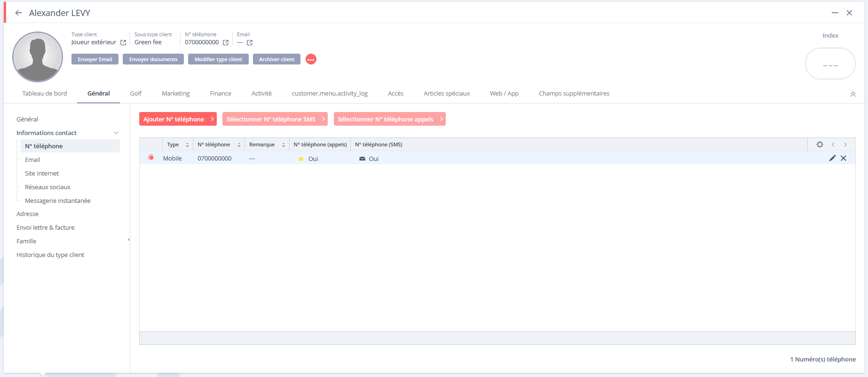Edit the Mobile phone row with pencil

coord(832,158)
